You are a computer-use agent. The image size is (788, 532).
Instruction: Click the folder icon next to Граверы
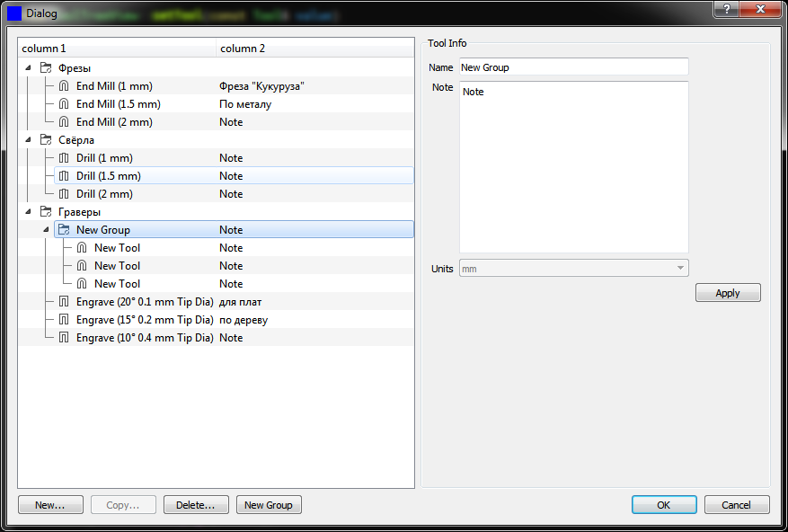click(46, 212)
